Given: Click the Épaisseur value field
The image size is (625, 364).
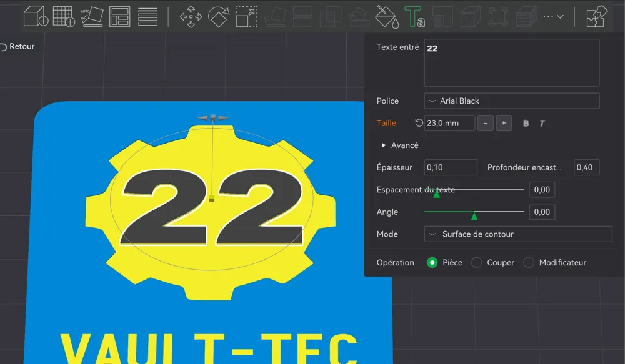Looking at the screenshot, I should (x=451, y=168).
